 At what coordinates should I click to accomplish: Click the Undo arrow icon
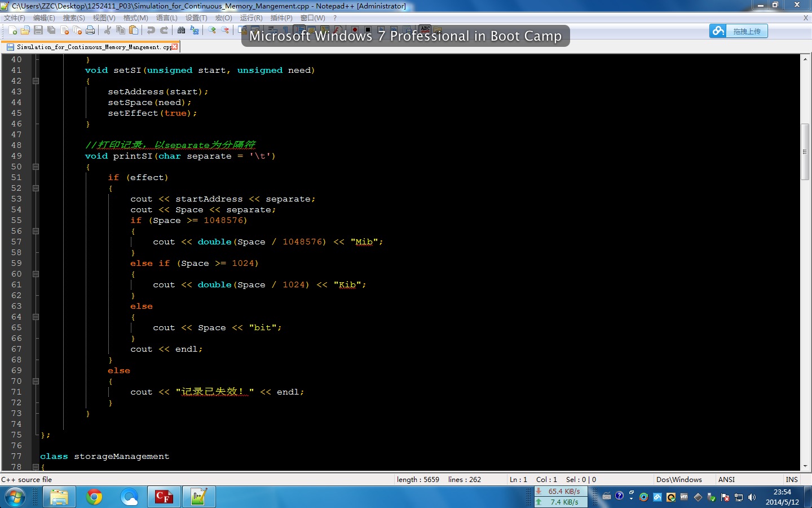point(151,30)
